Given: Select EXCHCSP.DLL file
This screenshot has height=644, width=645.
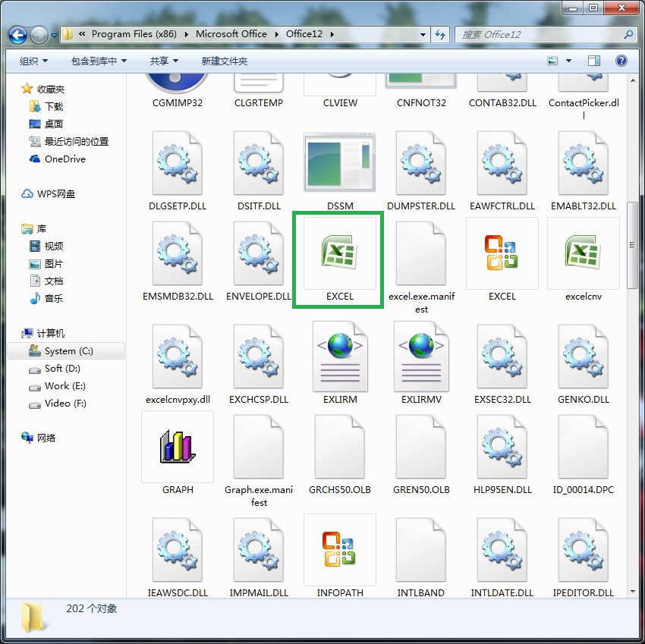Looking at the screenshot, I should coord(259,363).
